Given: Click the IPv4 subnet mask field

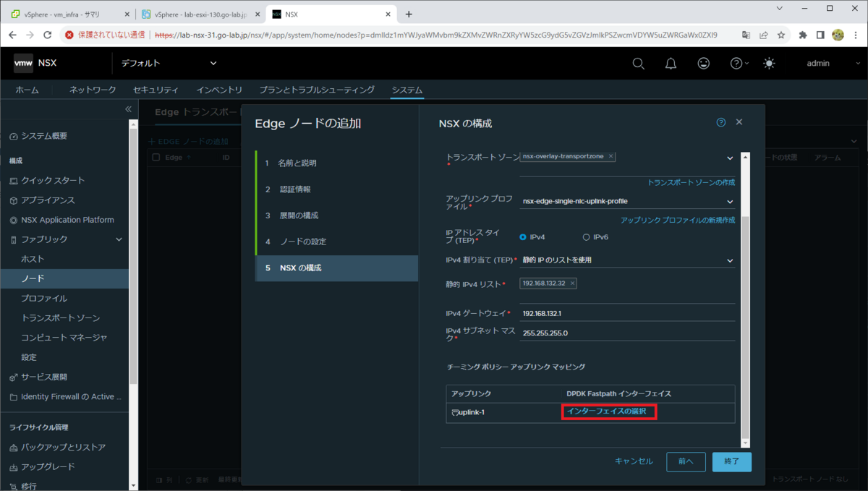Looking at the screenshot, I should point(627,333).
